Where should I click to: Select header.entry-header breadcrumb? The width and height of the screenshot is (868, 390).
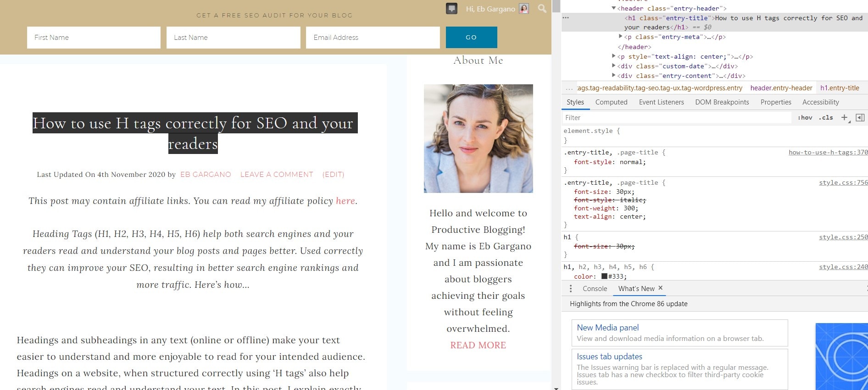pos(781,88)
